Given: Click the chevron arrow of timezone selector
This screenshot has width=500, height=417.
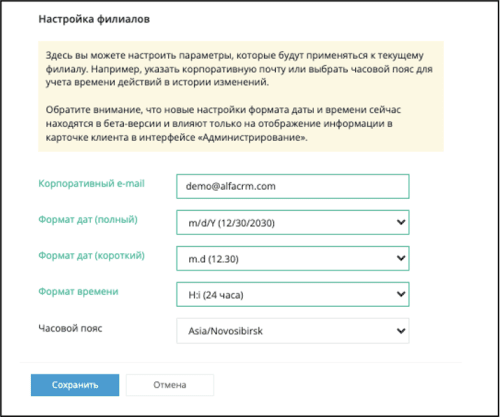Looking at the screenshot, I should (x=401, y=331).
